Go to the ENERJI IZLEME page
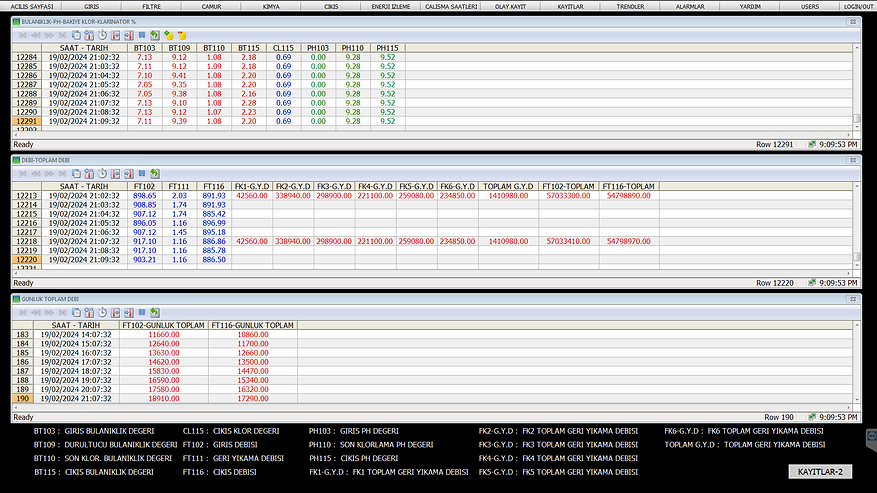877x493 pixels. click(391, 6)
